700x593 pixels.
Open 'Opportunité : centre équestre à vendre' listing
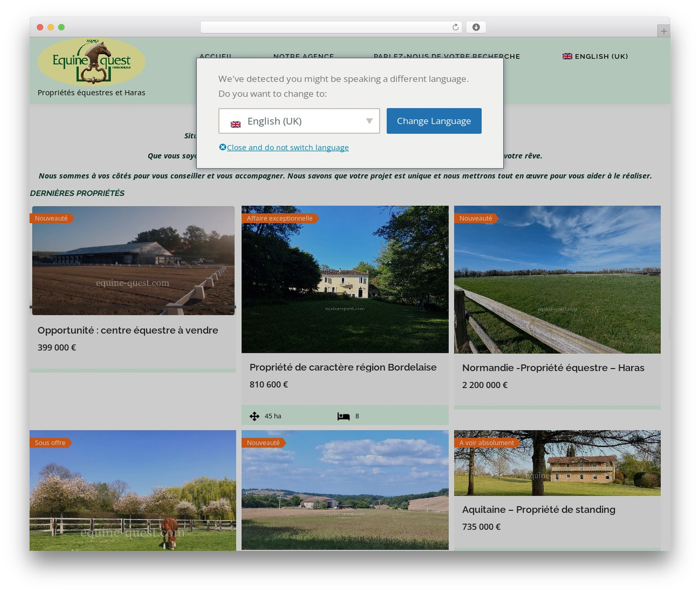pos(128,330)
